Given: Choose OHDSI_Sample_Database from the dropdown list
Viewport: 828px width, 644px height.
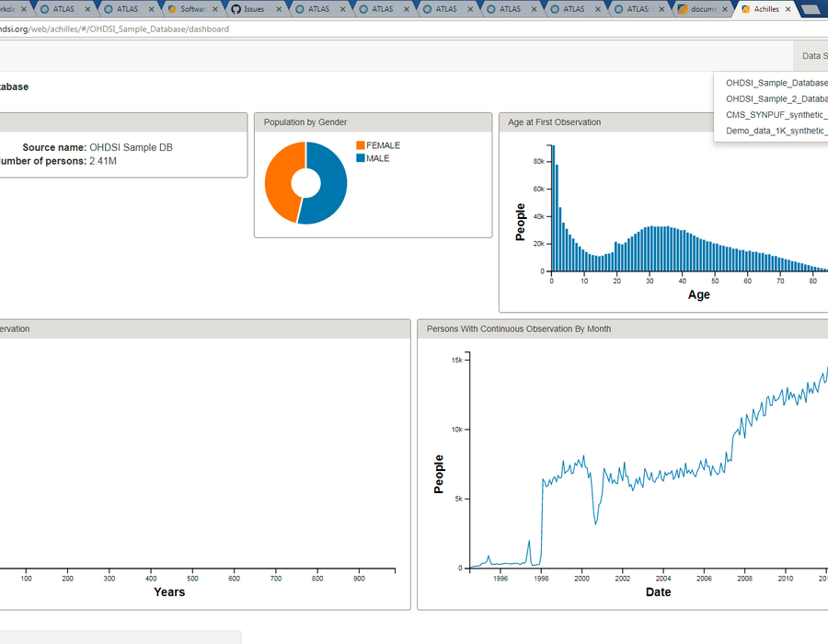Looking at the screenshot, I should pyautogui.click(x=776, y=83).
